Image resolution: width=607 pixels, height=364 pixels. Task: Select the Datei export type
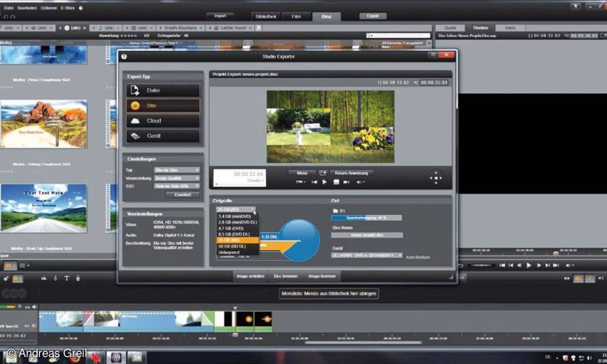(x=163, y=90)
